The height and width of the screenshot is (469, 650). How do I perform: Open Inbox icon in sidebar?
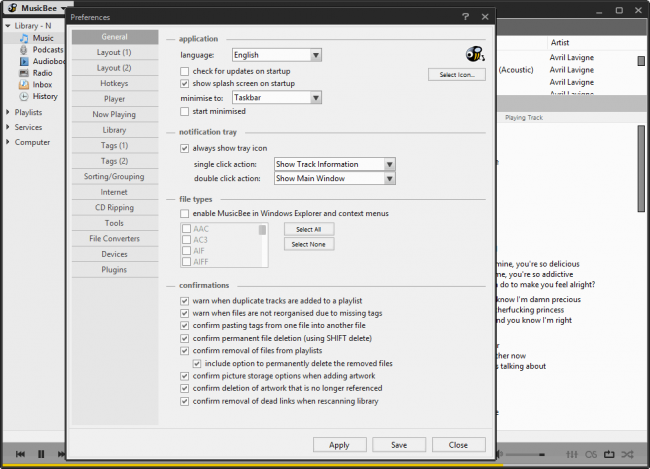24,85
